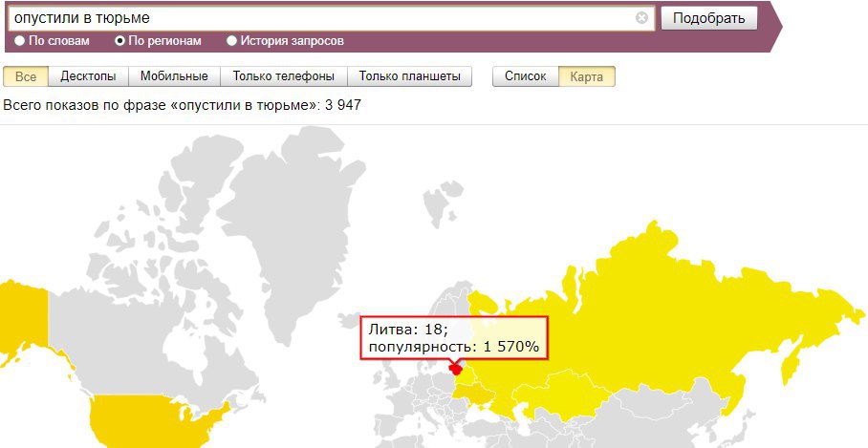Switch to the Только планшеты tab
The width and height of the screenshot is (868, 448).
coord(410,76)
